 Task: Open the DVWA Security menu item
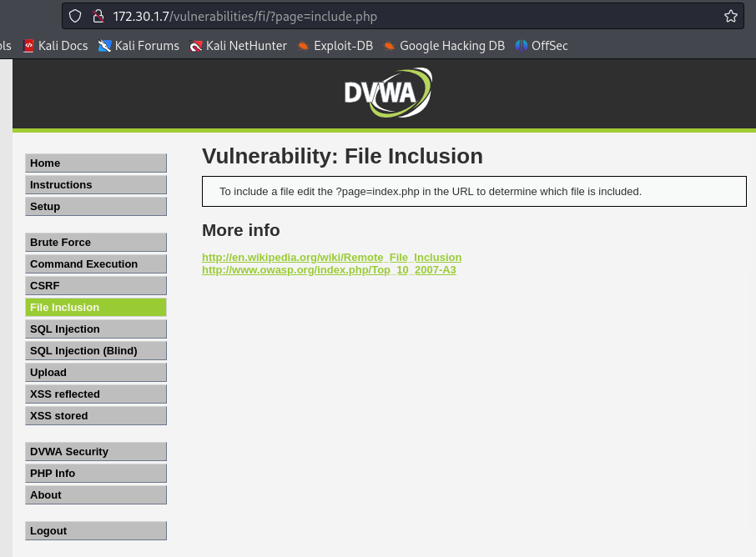click(x=96, y=451)
